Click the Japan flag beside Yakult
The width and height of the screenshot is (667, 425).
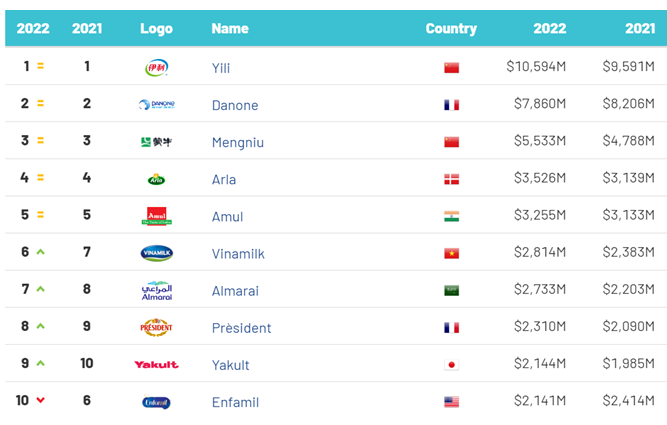tap(451, 365)
